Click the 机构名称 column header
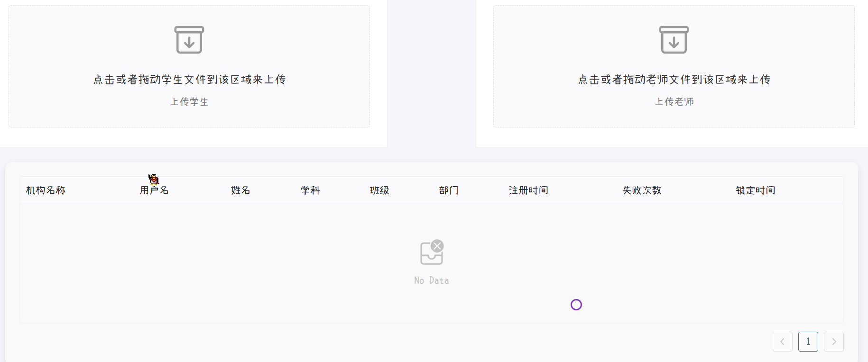Viewport: 868px width, 362px height. [x=46, y=190]
